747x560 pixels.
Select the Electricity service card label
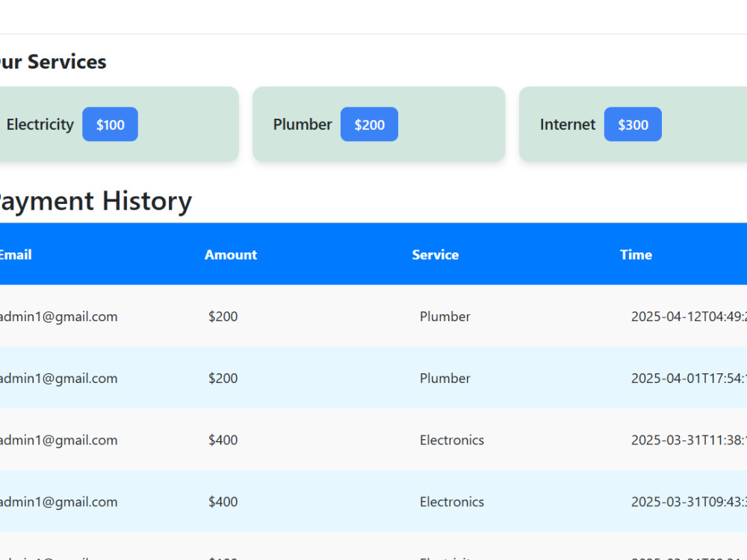pos(40,124)
